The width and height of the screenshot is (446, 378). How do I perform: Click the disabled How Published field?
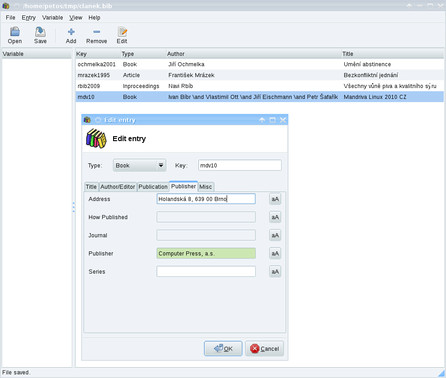[206, 217]
